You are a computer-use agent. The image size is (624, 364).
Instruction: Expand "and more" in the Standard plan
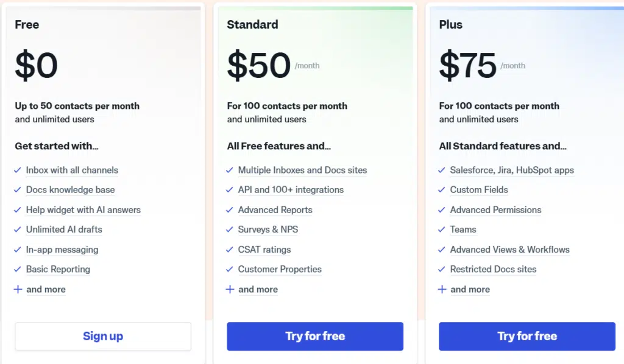pos(258,289)
